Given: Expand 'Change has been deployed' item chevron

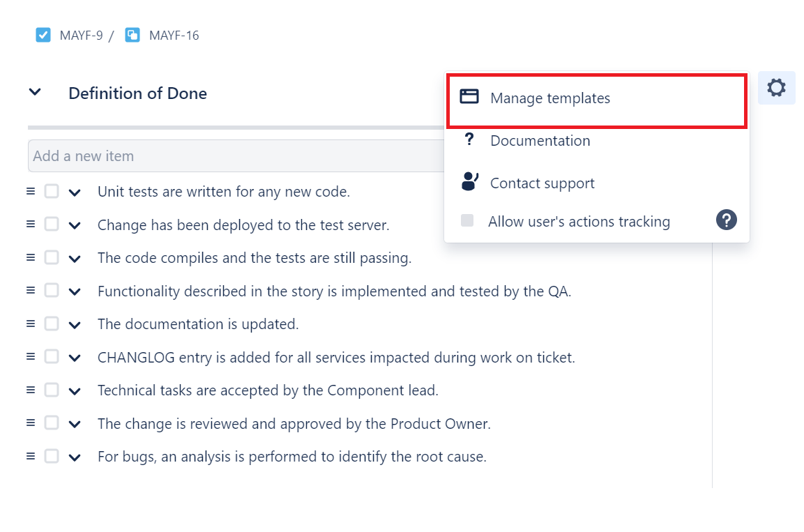Looking at the screenshot, I should tap(75, 225).
